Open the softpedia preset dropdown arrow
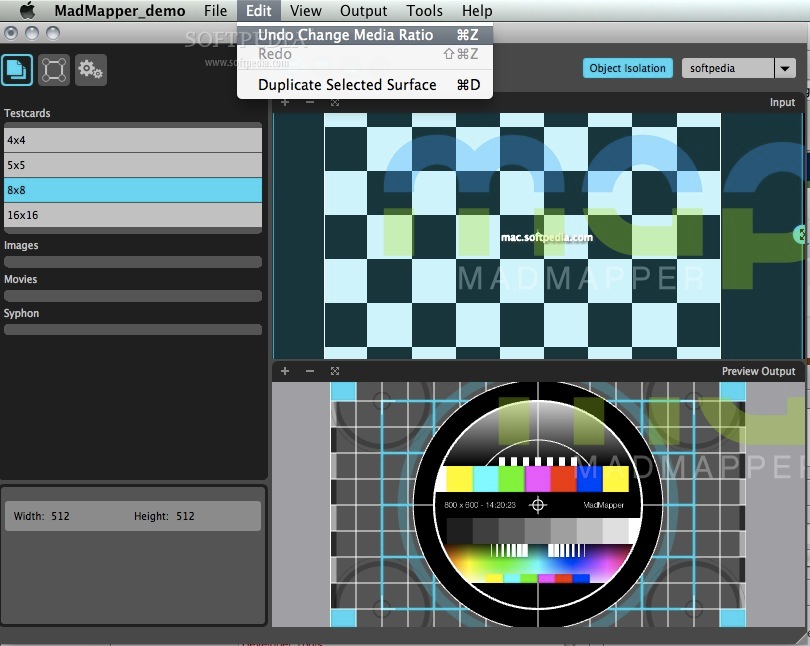810x646 pixels. [785, 68]
